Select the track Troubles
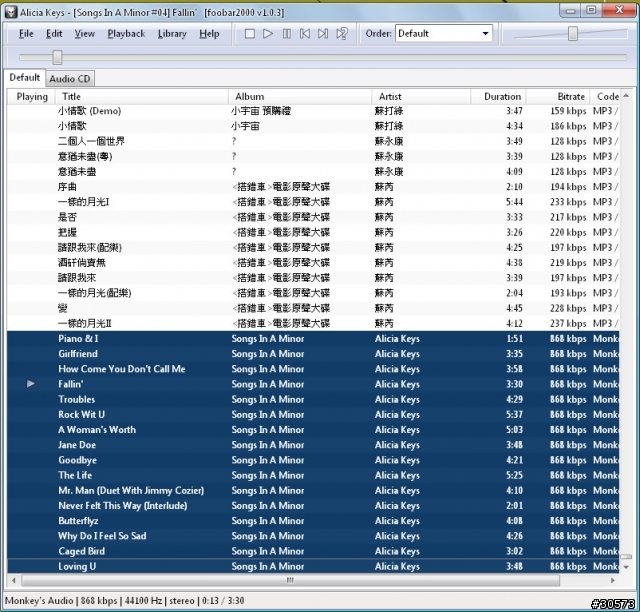640x612 pixels. click(313, 399)
